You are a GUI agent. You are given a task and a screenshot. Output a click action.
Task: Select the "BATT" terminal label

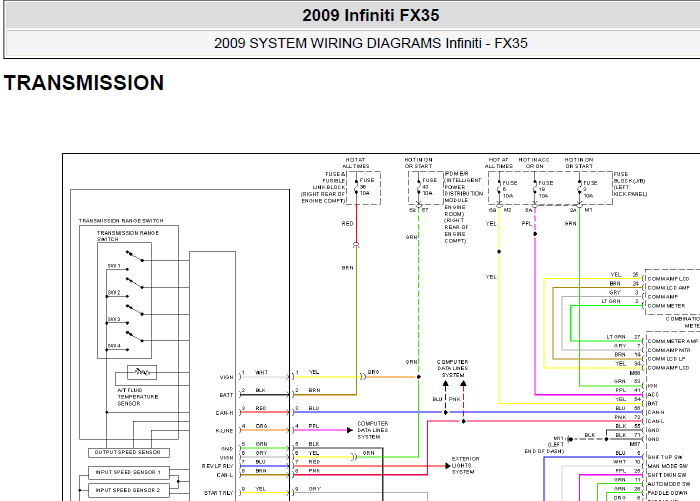[x=226, y=395]
